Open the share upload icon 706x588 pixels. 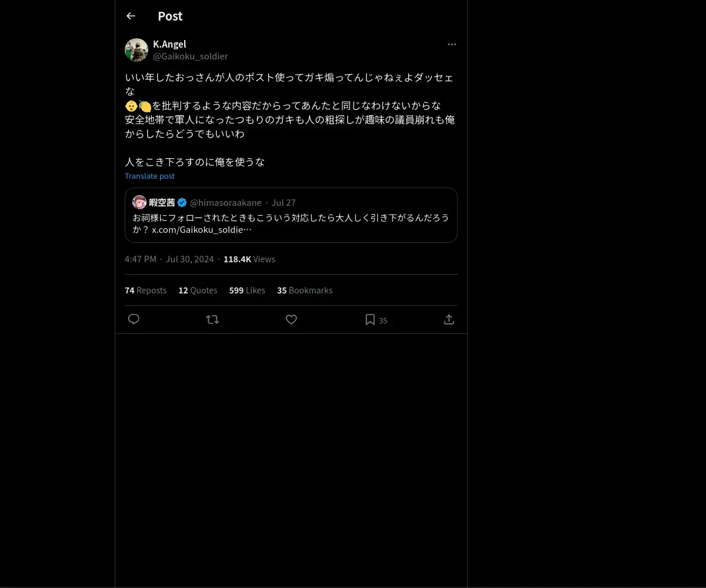[449, 319]
